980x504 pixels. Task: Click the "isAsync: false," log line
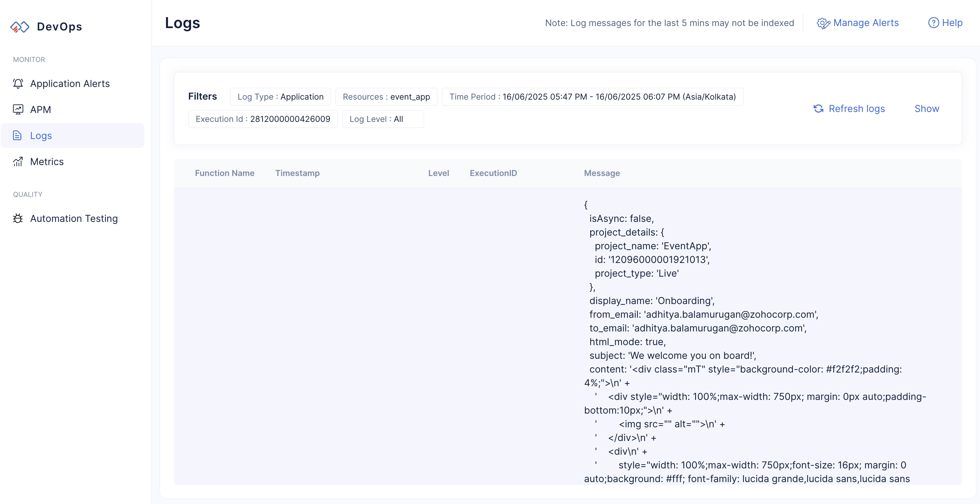click(622, 218)
